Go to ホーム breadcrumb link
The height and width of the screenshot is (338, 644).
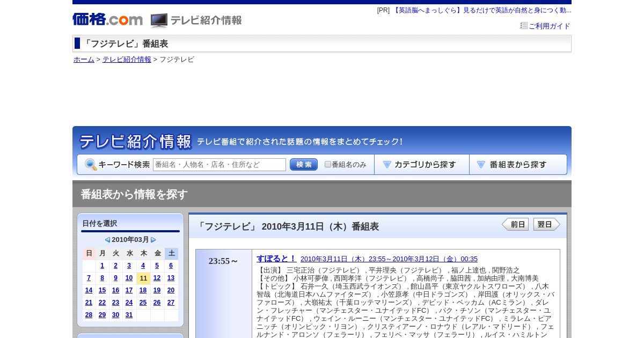[84, 60]
